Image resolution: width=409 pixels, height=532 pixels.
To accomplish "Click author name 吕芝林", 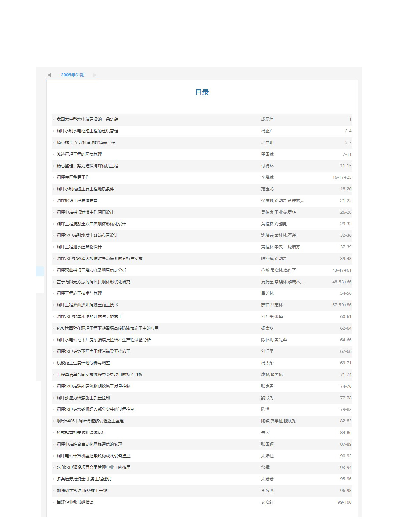I will pos(267,293).
